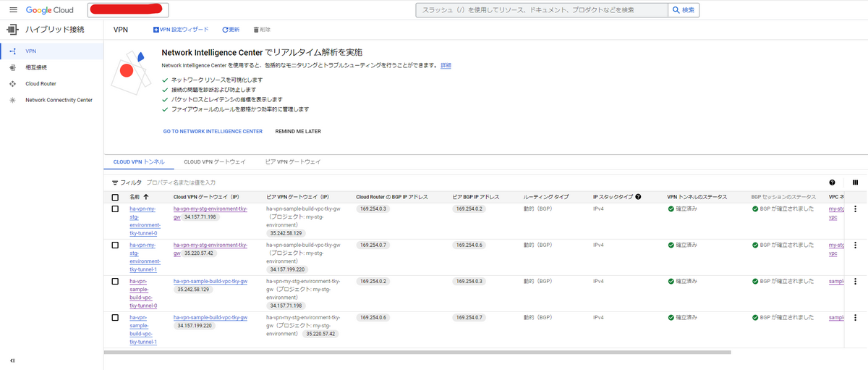The image size is (868, 370).
Task: Launch the VPN 設定ウィザード
Action: point(181,30)
